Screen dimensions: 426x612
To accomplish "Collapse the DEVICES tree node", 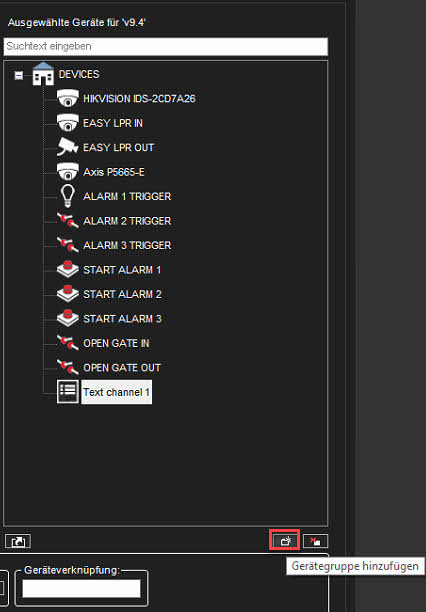I will click(x=19, y=75).
